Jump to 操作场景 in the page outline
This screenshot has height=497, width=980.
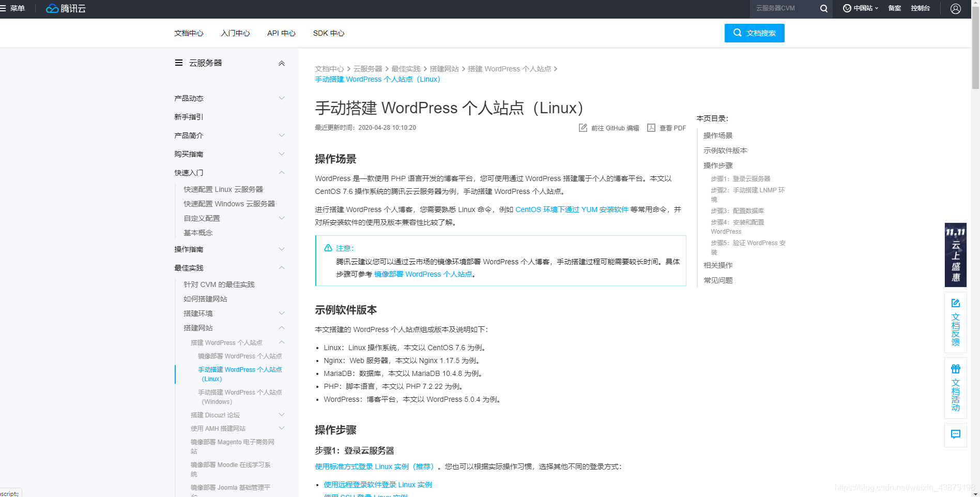718,135
